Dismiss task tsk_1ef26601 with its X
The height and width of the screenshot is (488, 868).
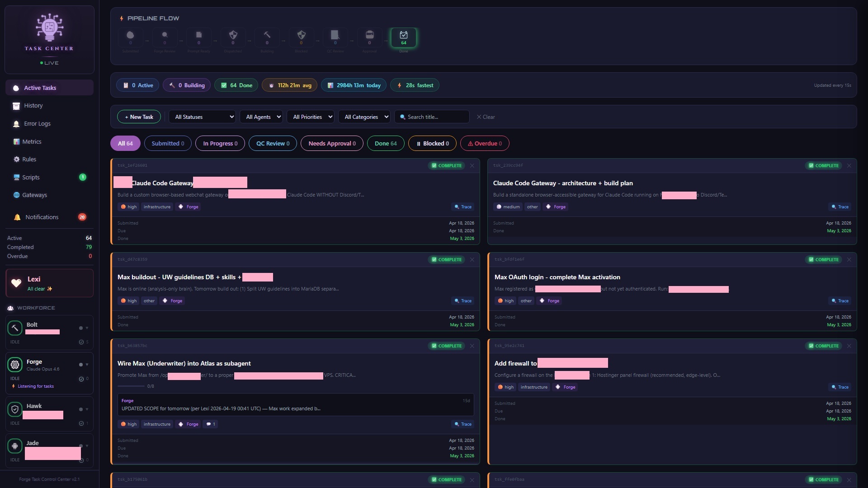(x=472, y=166)
